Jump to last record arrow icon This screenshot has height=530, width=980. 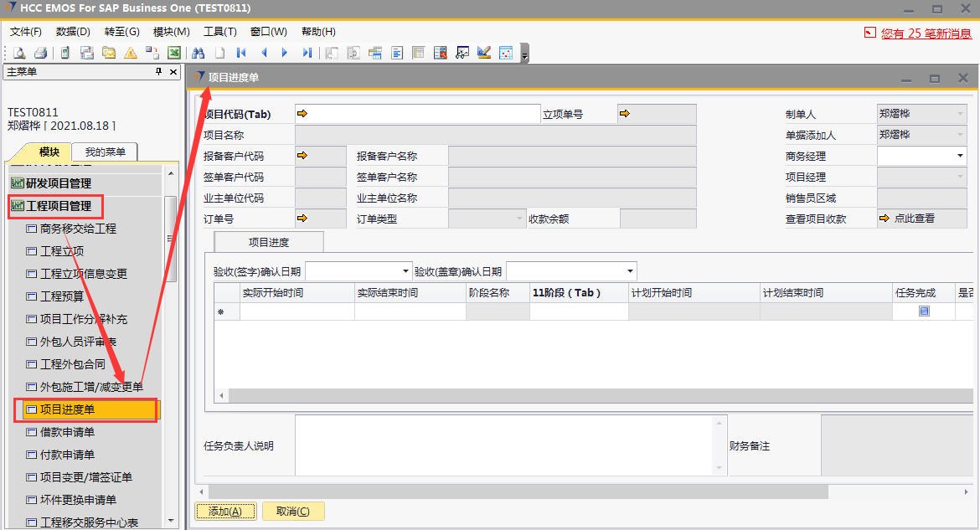pyautogui.click(x=307, y=53)
